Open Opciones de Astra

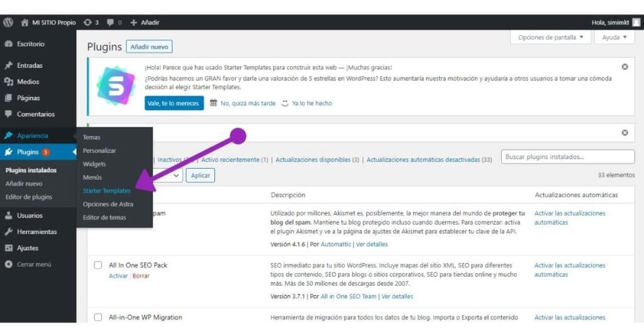tap(108, 204)
